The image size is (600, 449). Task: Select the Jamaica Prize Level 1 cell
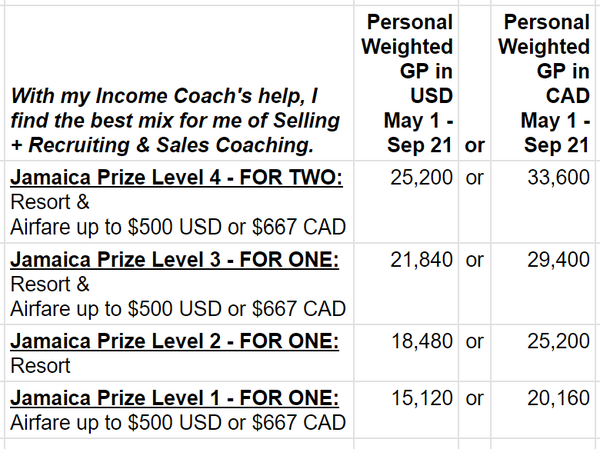coord(179,410)
